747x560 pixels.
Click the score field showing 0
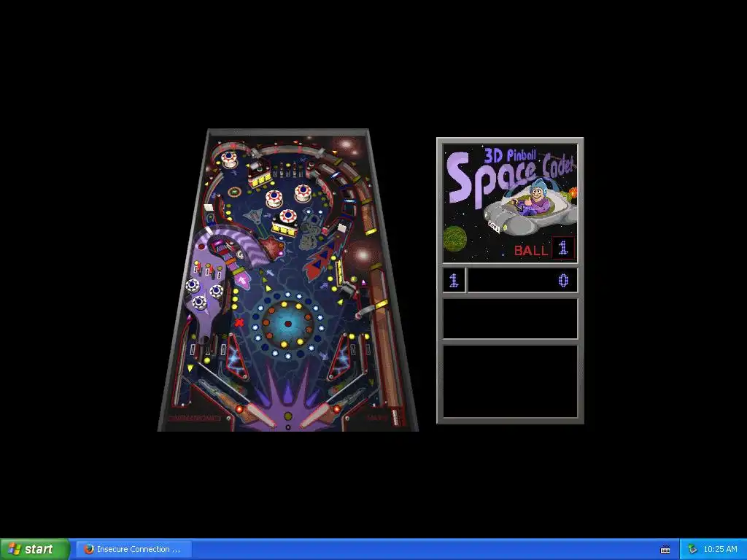coord(522,281)
